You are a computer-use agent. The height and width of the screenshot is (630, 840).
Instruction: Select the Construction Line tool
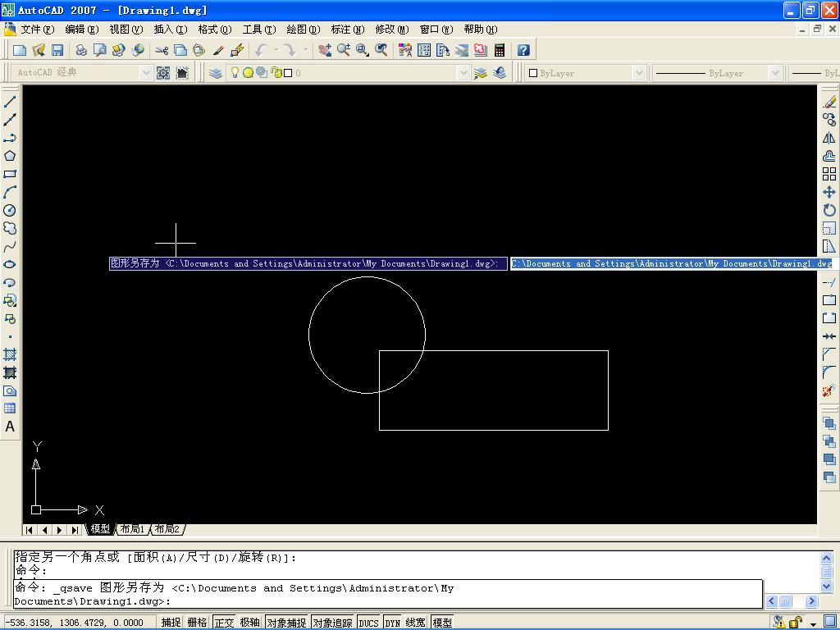tap(10, 120)
